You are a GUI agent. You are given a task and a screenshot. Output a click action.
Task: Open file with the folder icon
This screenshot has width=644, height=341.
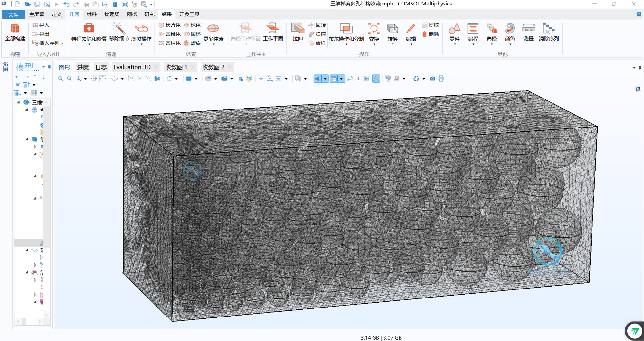click(x=27, y=4)
